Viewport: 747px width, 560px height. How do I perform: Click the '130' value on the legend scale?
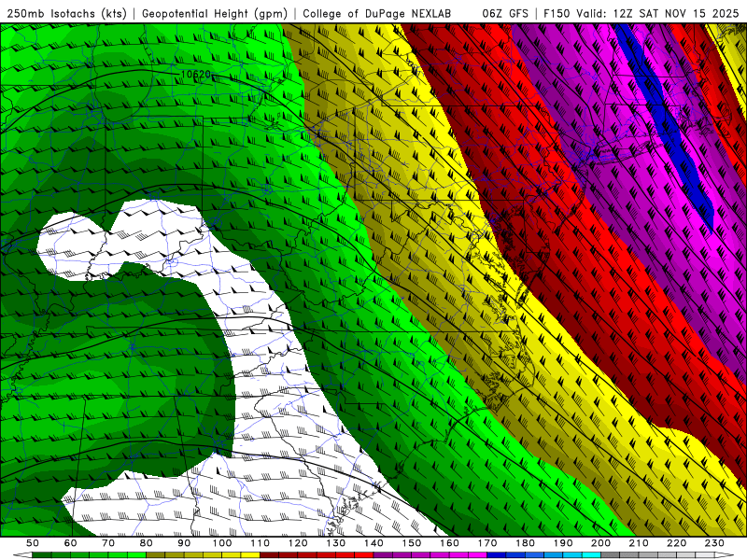335,543
